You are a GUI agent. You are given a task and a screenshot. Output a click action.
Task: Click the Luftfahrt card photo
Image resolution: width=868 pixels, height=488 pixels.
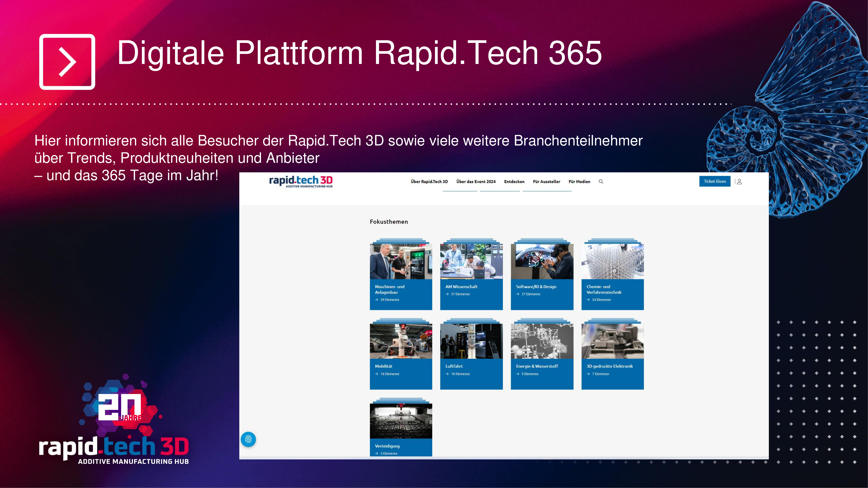point(471,341)
